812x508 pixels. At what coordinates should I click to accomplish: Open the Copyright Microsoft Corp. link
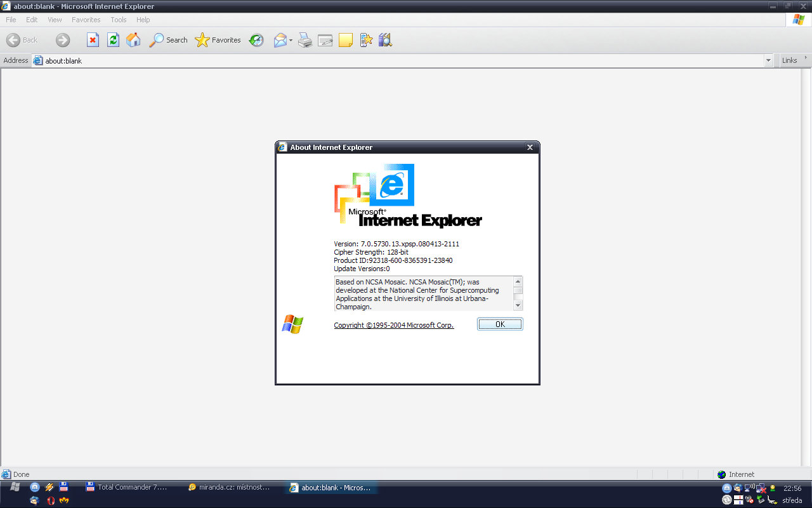point(394,325)
